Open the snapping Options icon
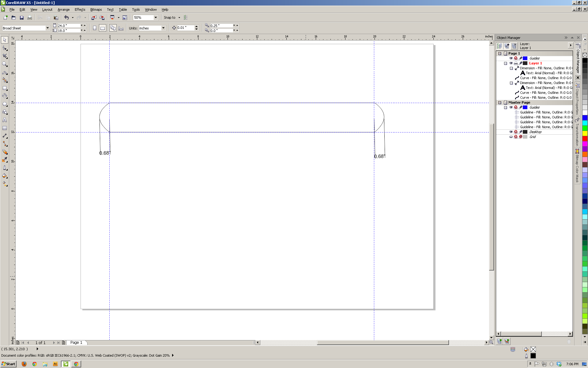The image size is (588, 368). [186, 17]
